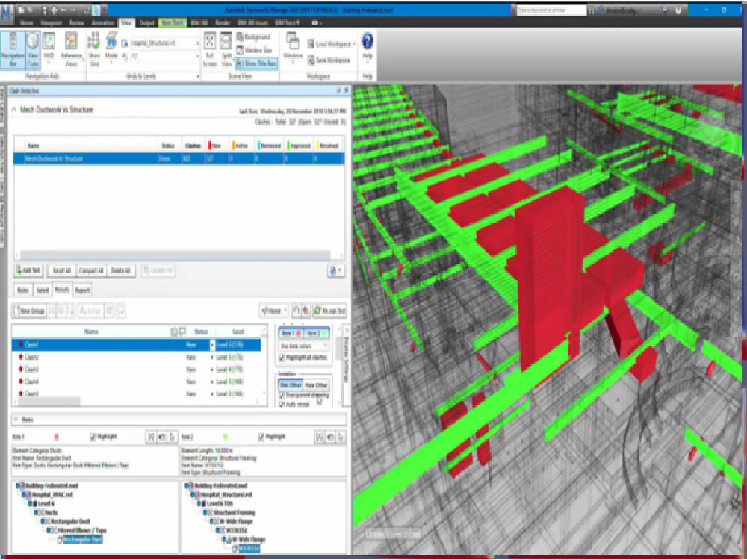Collapse the Mech Ductwork Vs Structure test header
The width and height of the screenshot is (747, 560).
tap(13, 110)
